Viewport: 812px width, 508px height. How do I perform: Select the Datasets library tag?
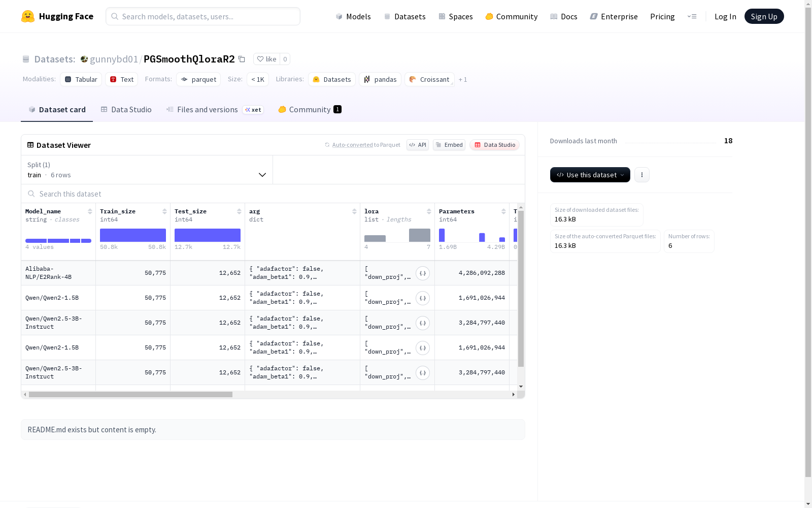tap(332, 79)
